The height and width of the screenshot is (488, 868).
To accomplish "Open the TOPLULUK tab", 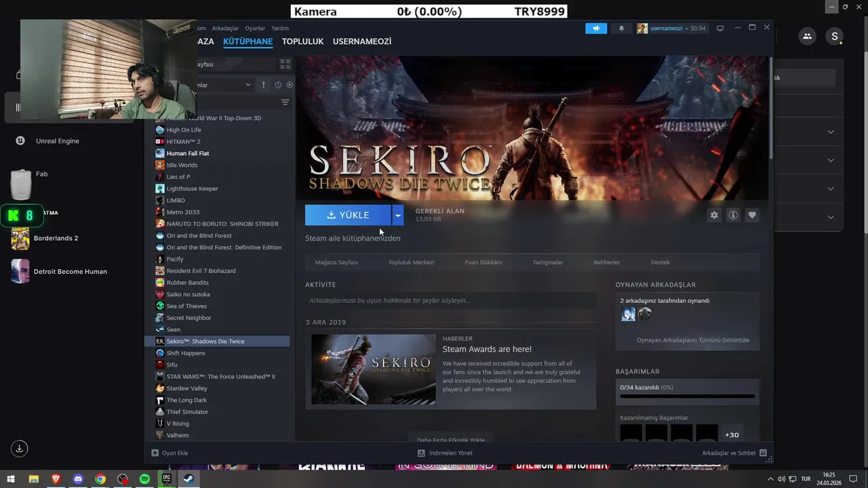I will [302, 41].
